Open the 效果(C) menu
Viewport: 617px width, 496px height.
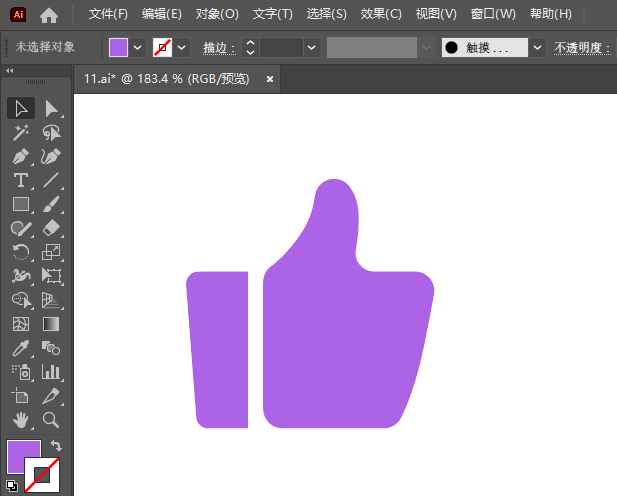(x=381, y=14)
